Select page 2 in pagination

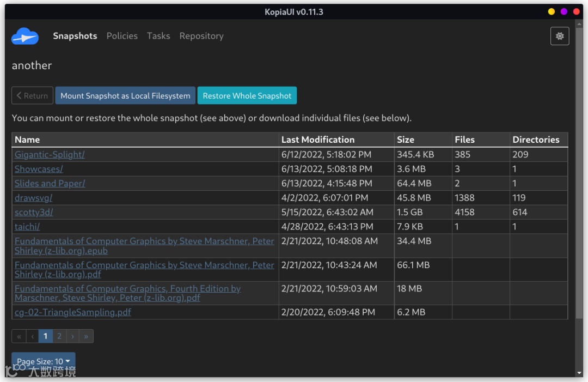coord(59,336)
